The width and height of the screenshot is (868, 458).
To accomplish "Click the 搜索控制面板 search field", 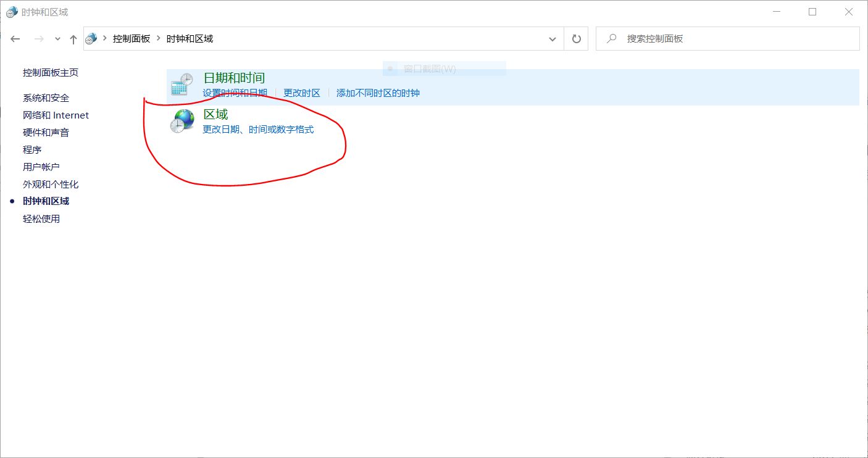I will pos(728,38).
